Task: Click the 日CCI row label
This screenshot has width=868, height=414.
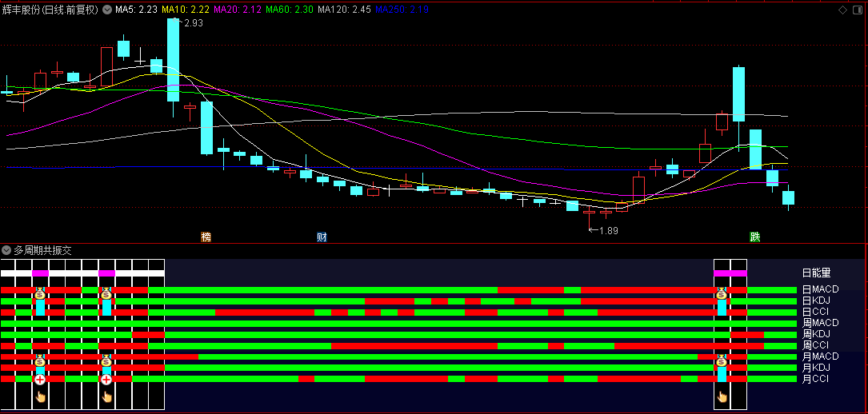Action: click(815, 312)
